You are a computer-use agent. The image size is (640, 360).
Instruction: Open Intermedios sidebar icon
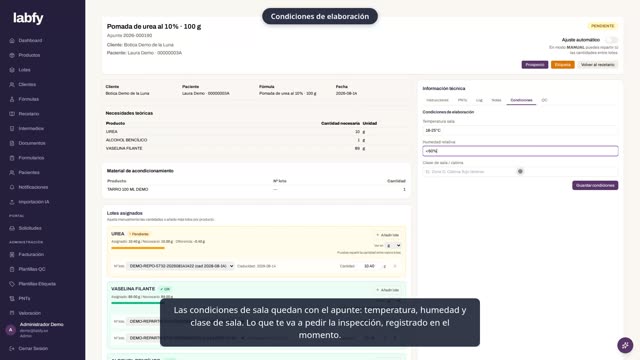point(12,129)
